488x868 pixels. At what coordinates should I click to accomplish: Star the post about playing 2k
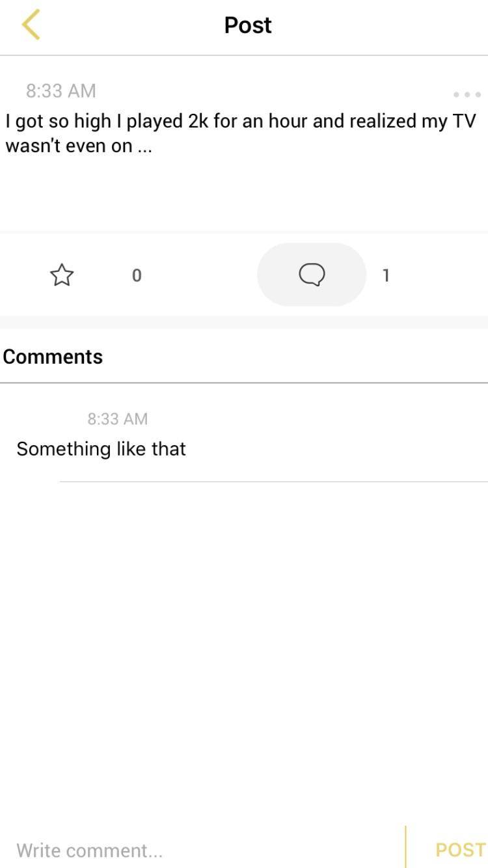[x=62, y=275]
